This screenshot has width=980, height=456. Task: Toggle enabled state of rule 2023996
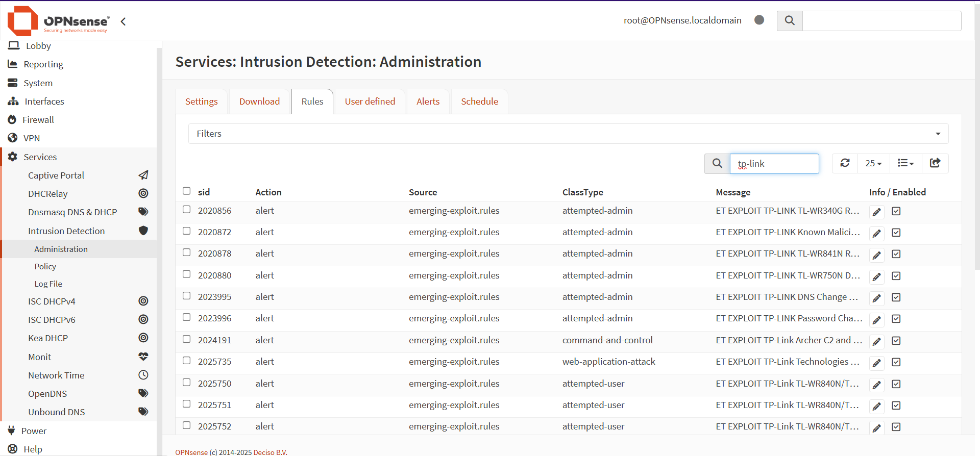896,319
